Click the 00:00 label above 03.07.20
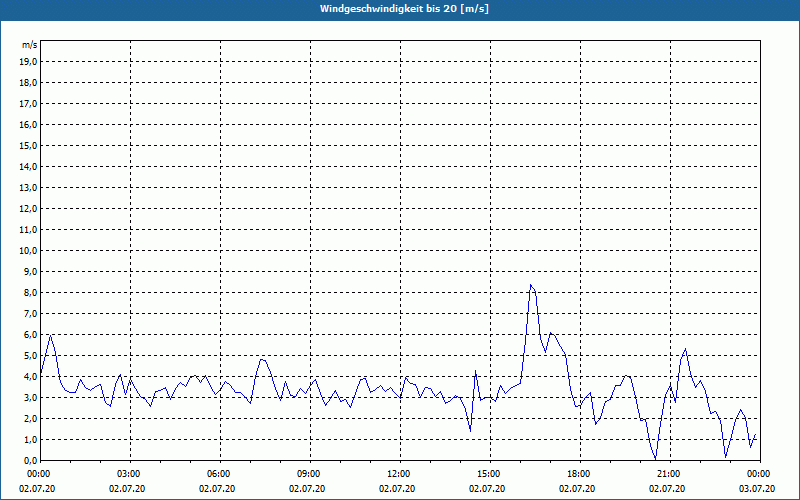 [x=759, y=474]
